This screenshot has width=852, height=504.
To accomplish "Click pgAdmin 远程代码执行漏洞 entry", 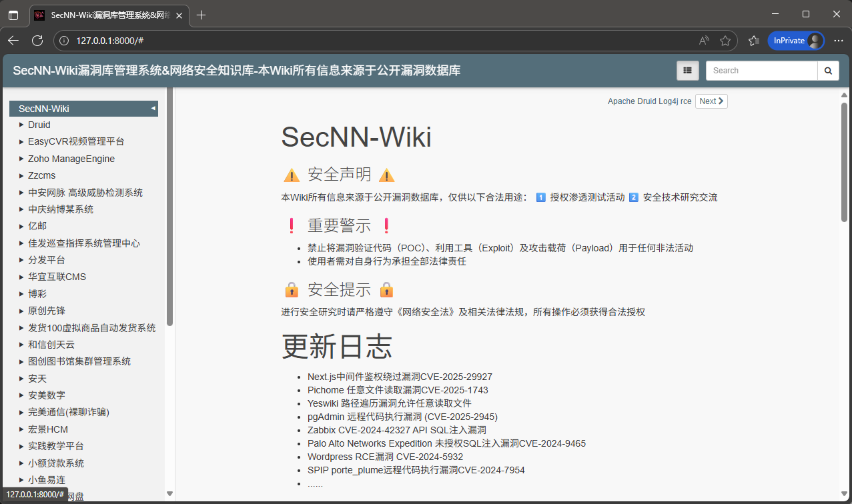I will tap(402, 417).
